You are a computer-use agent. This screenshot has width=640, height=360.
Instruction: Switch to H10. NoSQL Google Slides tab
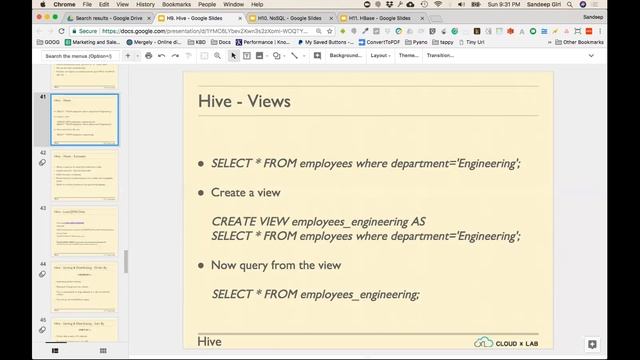(289, 18)
